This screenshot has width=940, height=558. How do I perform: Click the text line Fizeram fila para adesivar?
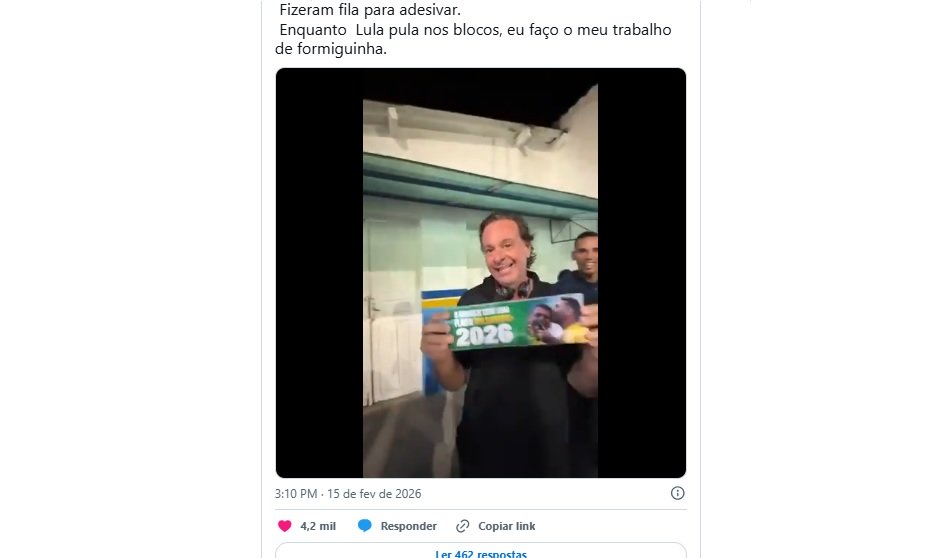click(370, 10)
